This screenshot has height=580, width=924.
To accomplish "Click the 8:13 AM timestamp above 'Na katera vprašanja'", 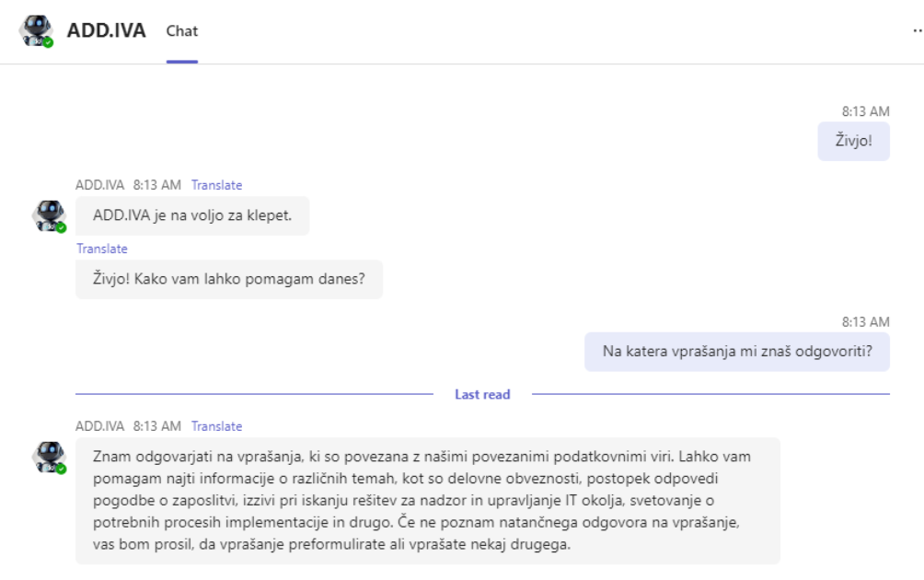I will click(x=865, y=322).
